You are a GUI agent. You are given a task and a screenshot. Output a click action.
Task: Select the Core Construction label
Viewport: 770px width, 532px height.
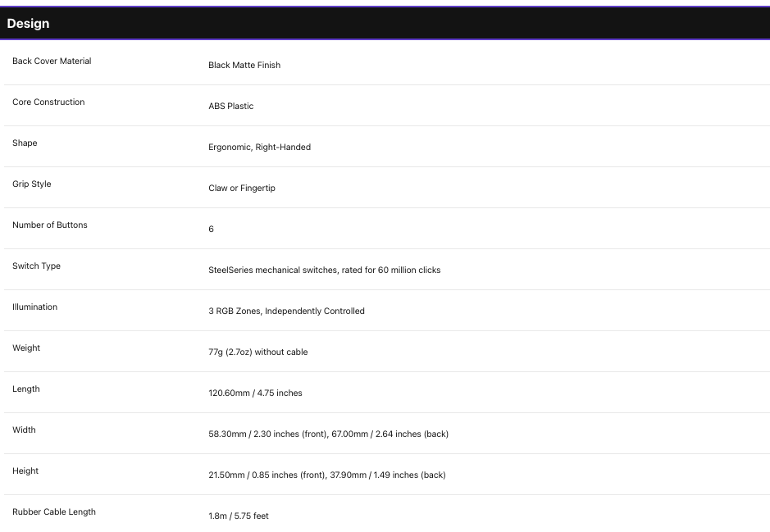point(48,102)
